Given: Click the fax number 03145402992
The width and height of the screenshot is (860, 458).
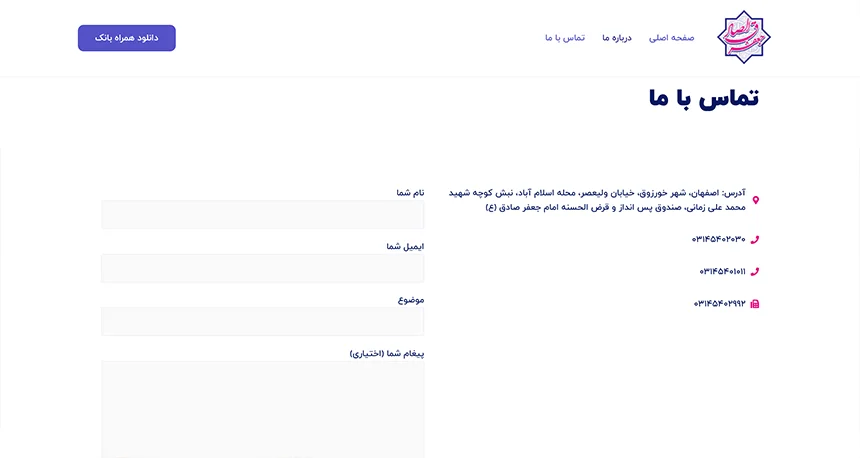Looking at the screenshot, I should coord(720,303).
